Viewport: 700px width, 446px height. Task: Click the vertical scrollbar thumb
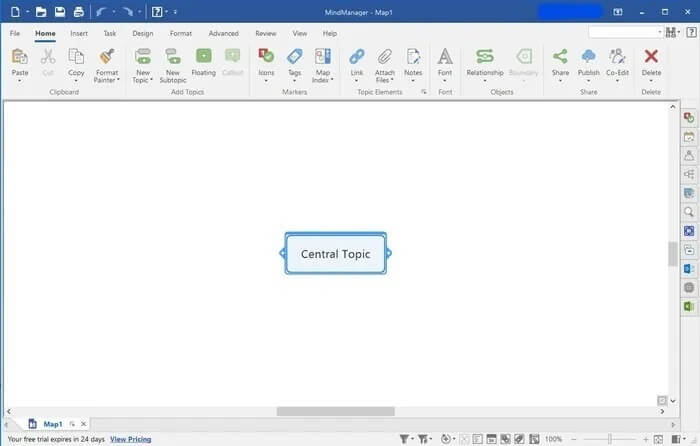pos(673,254)
